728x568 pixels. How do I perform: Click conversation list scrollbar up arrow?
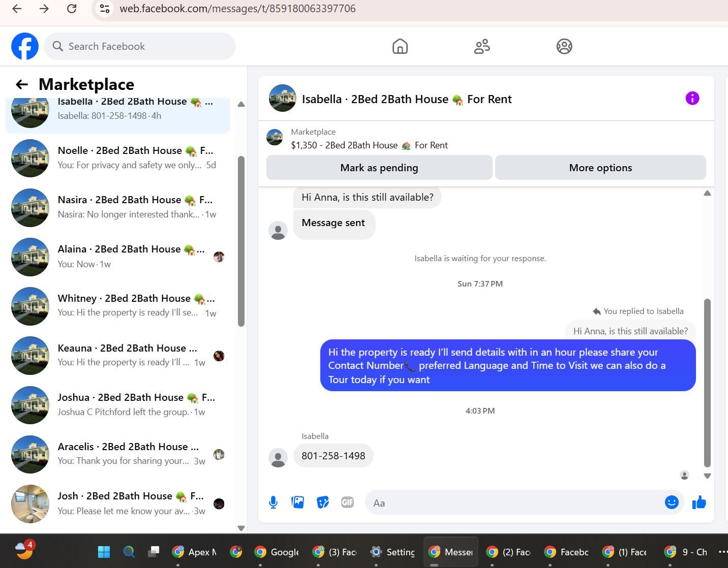(241, 104)
